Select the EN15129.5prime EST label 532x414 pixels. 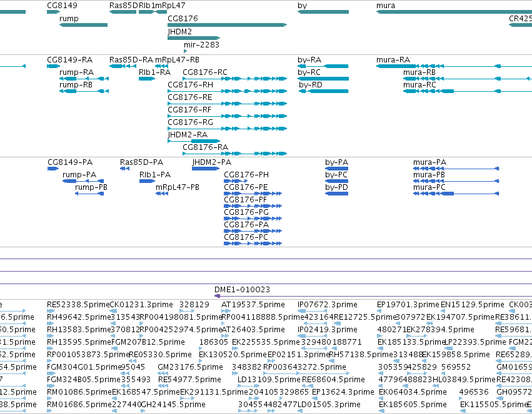point(472,305)
